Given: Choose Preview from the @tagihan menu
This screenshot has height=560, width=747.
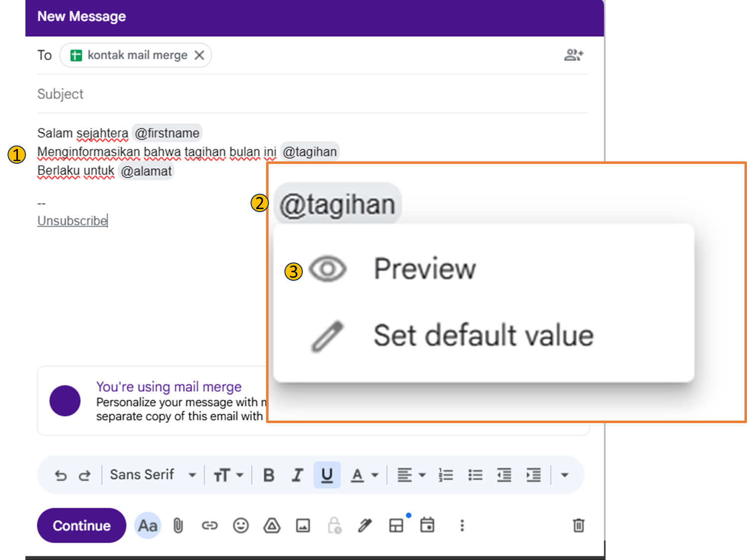Looking at the screenshot, I should pyautogui.click(x=424, y=269).
